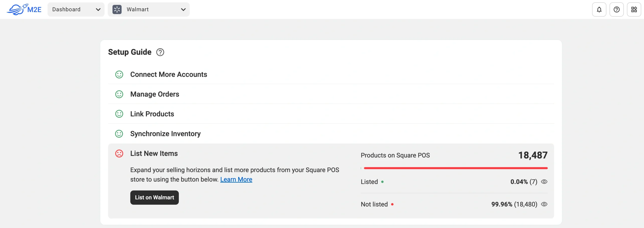644x228 pixels.
Task: Click the red sad face beside List New Items
Action: [119, 153]
